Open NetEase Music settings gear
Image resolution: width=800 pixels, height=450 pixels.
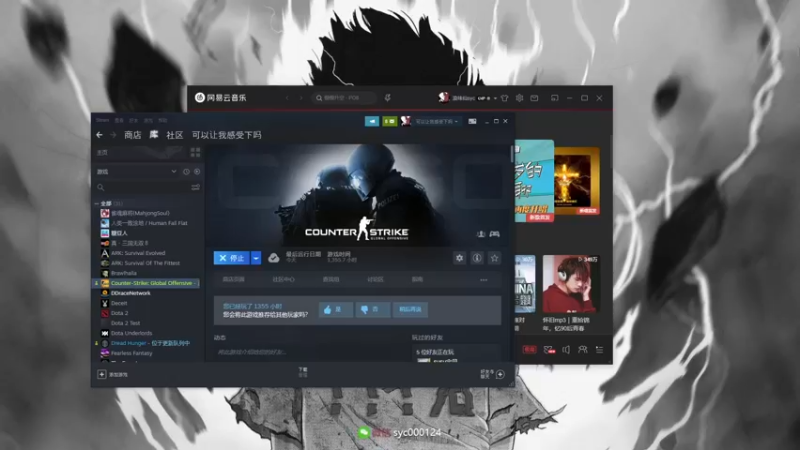tap(519, 98)
